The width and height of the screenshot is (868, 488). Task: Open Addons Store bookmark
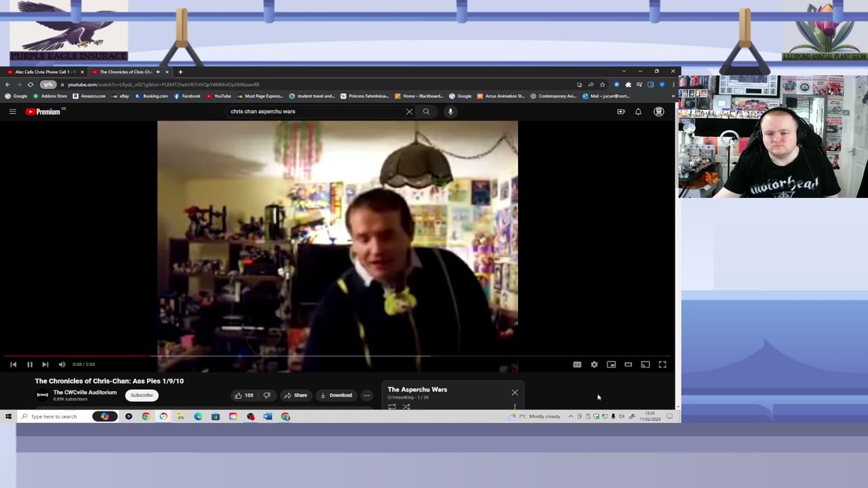(x=50, y=96)
